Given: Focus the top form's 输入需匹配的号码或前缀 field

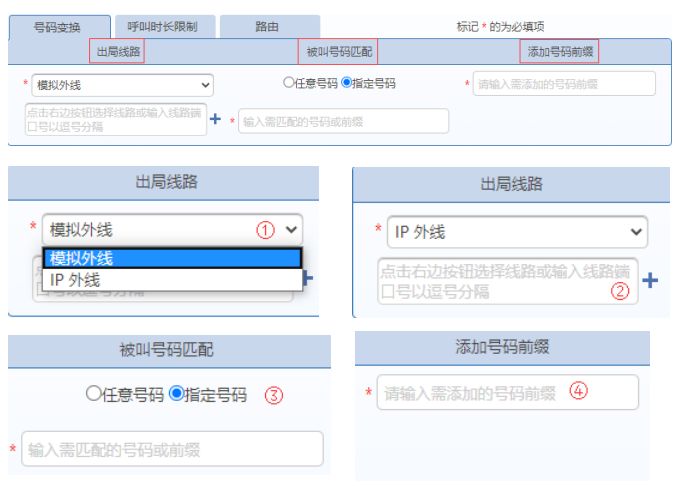Looking at the screenshot, I should pyautogui.click(x=343, y=121).
